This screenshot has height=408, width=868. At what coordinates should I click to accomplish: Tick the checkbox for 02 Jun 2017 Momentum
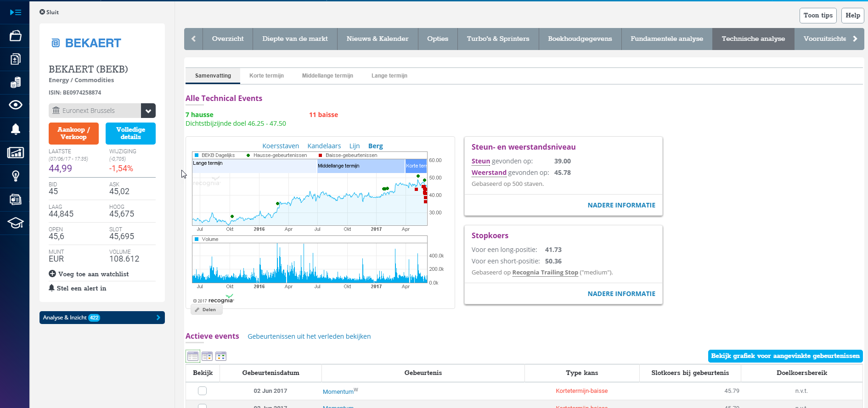[202, 391]
